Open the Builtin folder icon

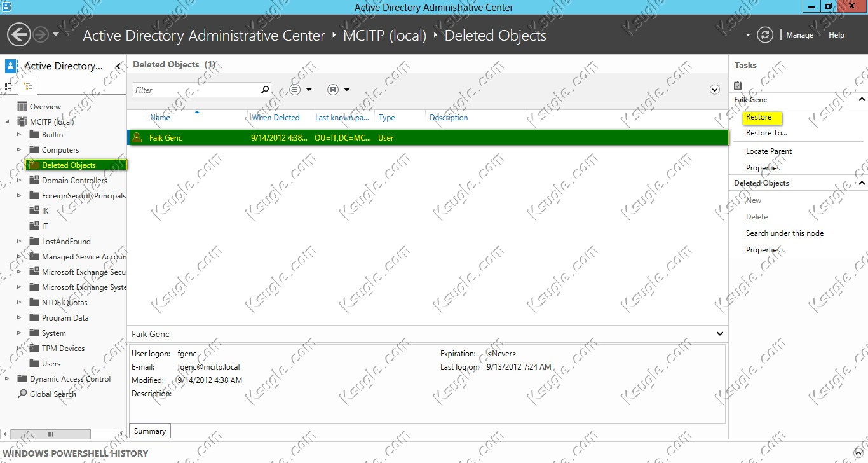[34, 134]
